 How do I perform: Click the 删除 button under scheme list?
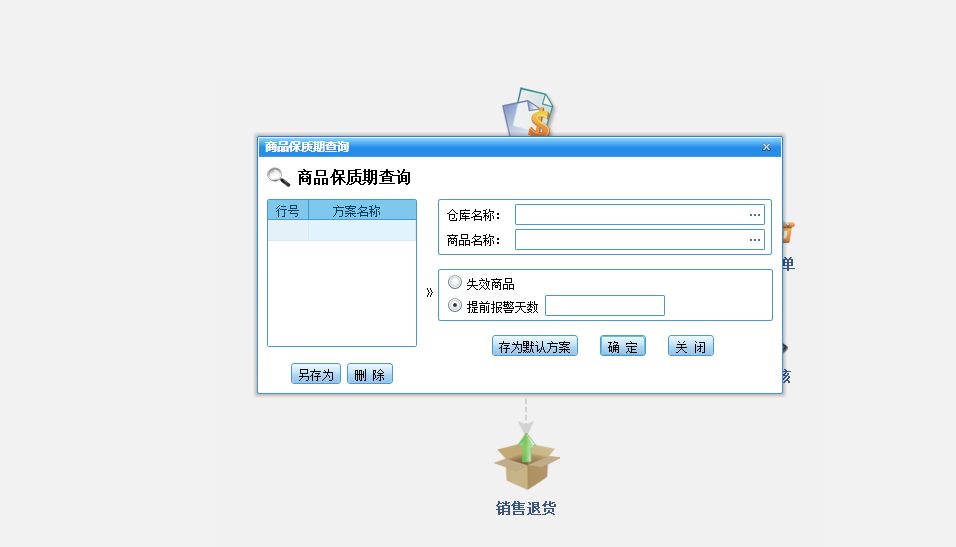pos(370,375)
